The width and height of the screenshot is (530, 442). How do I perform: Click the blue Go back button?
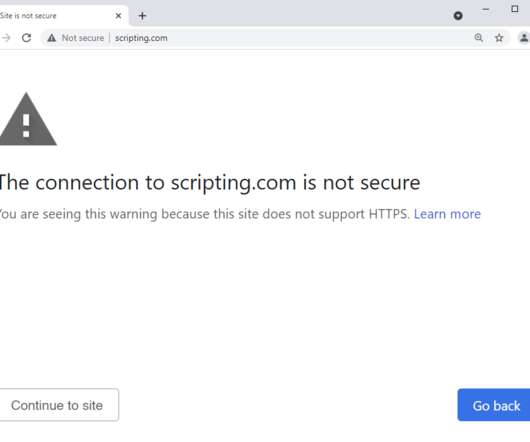pos(494,405)
